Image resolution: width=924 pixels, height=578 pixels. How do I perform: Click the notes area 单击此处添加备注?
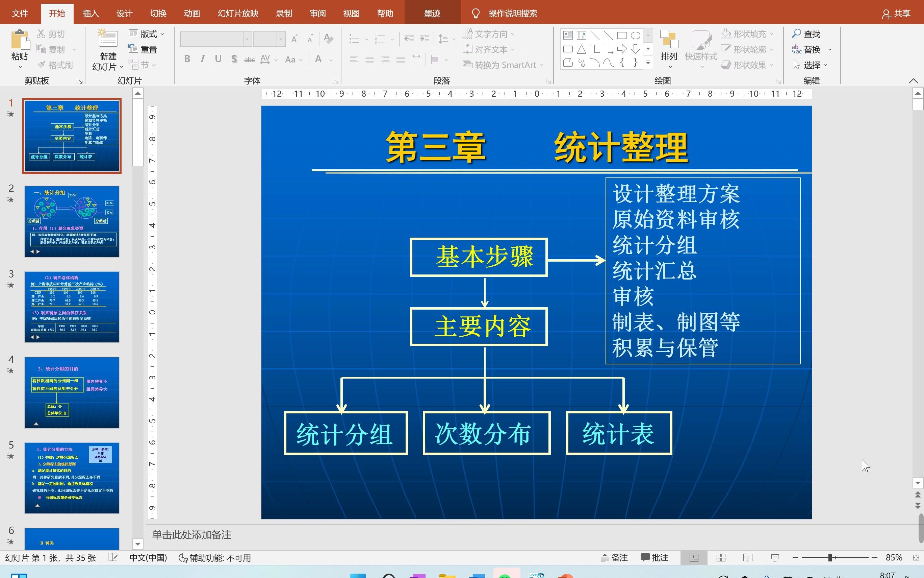[192, 535]
